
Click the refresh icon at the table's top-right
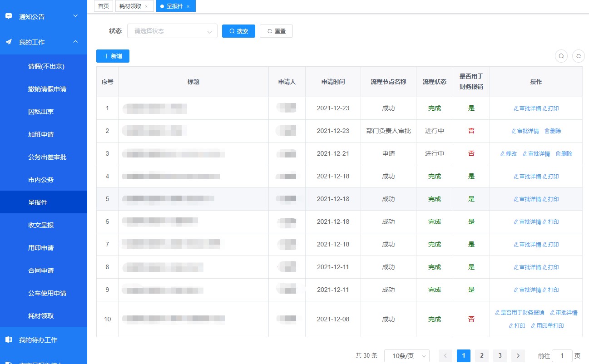tap(578, 56)
